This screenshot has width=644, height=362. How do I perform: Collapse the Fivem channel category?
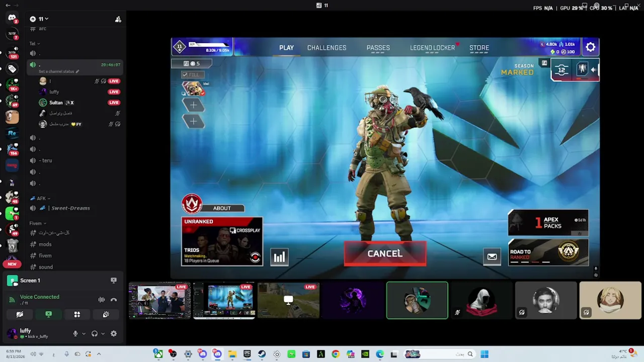pos(38,223)
